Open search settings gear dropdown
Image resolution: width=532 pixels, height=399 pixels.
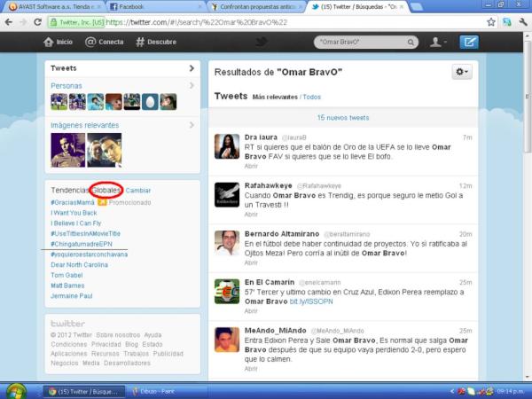tap(462, 72)
